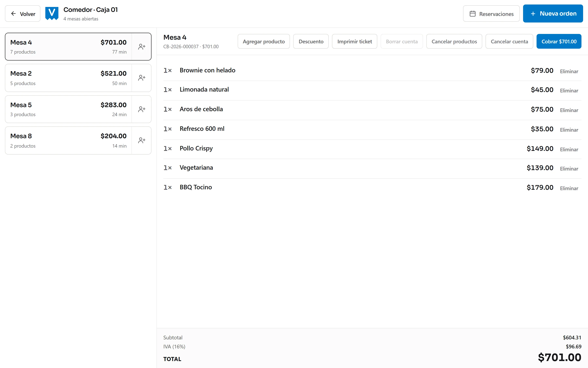The image size is (588, 368).
Task: Click the blue V app logo
Action: [52, 13]
